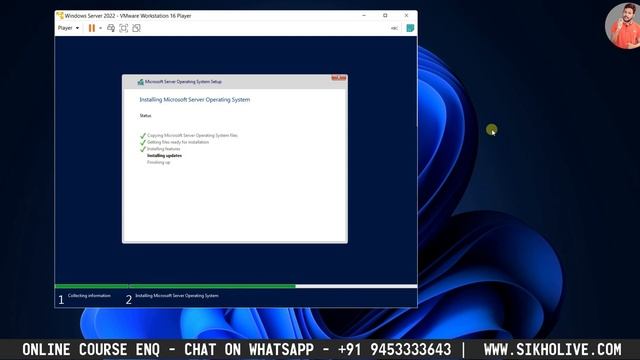The width and height of the screenshot is (640, 360).
Task: Expand the power options arrow beside pause
Action: point(100,28)
